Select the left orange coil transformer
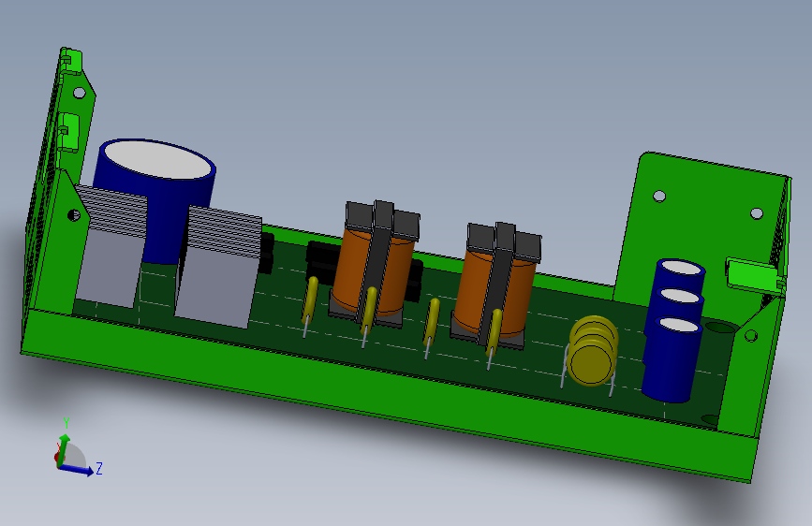812x526 pixels. point(375,265)
